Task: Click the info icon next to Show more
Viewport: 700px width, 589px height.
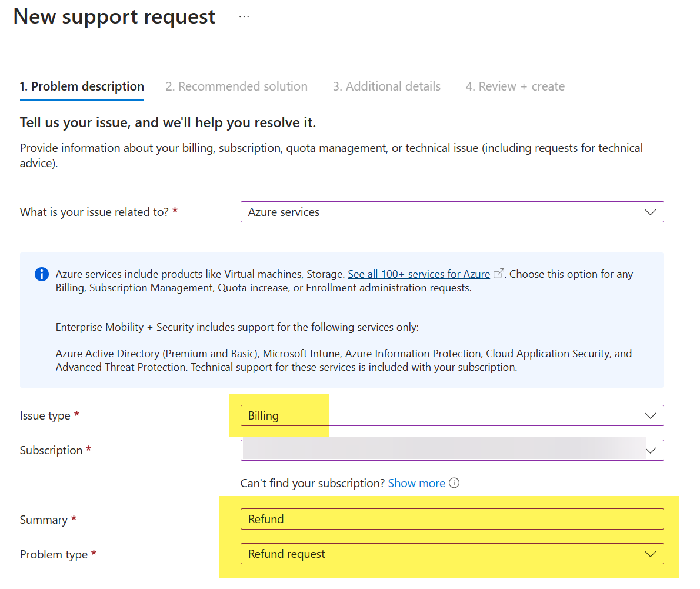Action: (x=454, y=482)
